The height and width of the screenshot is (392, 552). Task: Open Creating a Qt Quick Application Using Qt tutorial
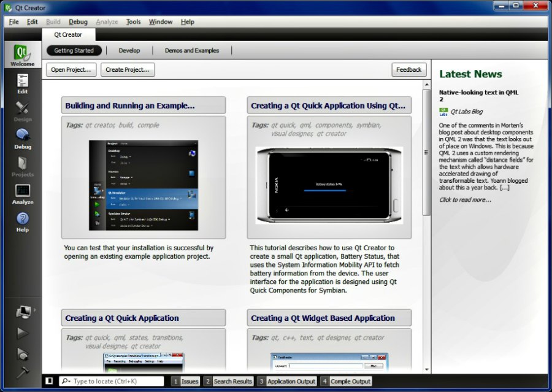[329, 106]
